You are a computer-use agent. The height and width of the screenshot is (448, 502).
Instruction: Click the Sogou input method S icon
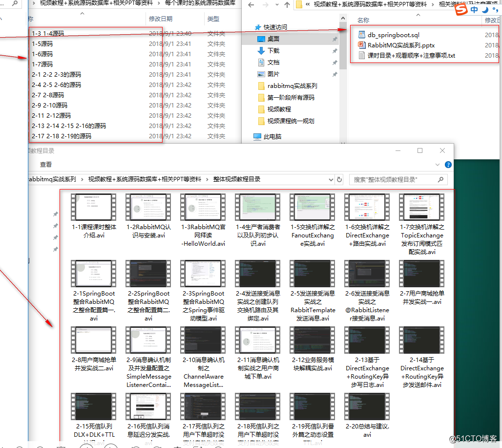tap(461, 9)
